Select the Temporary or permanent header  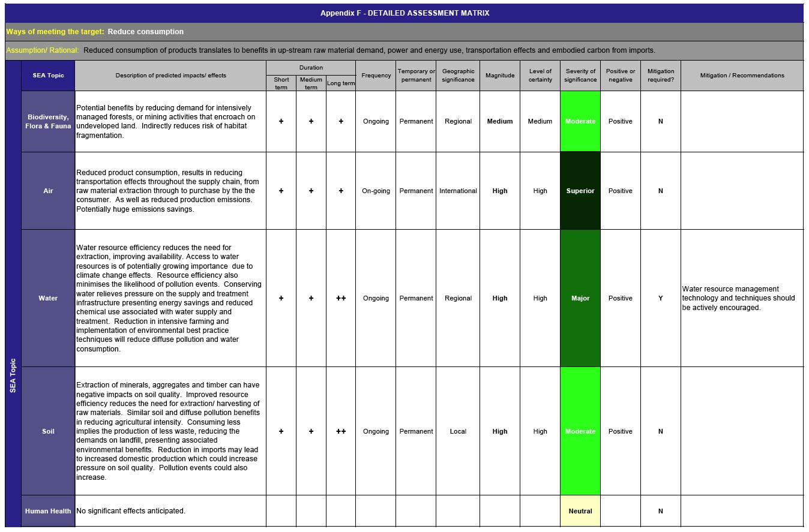(x=416, y=76)
